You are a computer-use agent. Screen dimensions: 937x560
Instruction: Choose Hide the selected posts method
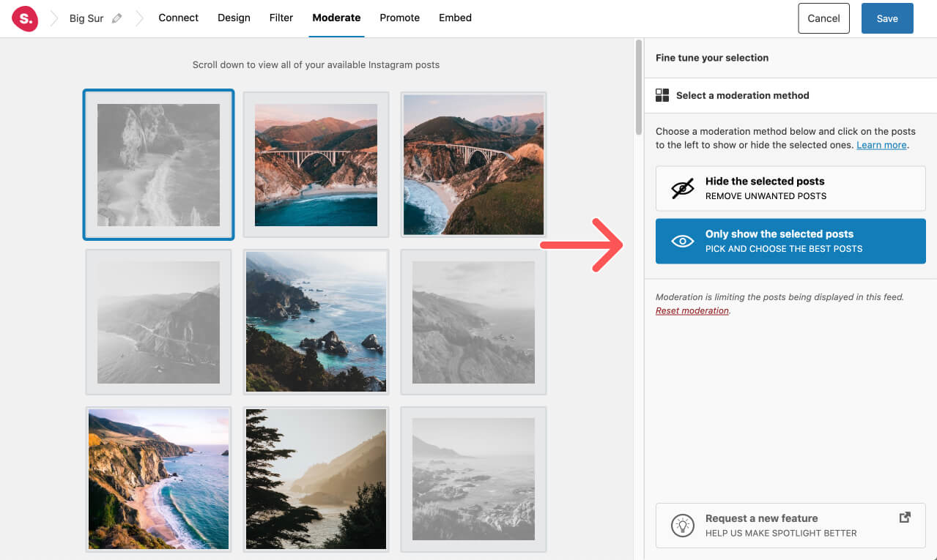pyautogui.click(x=790, y=188)
